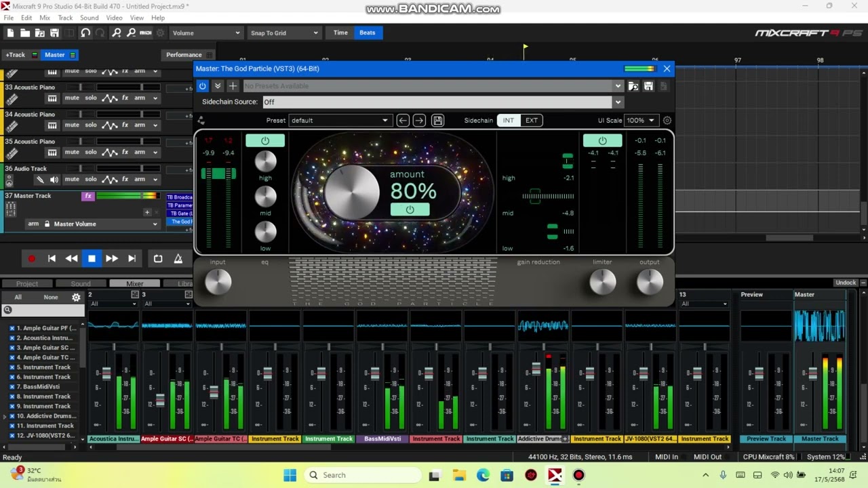This screenshot has height=488, width=868.
Task: Expand the 10. Addictive Drums tree item
Action: 5,416
